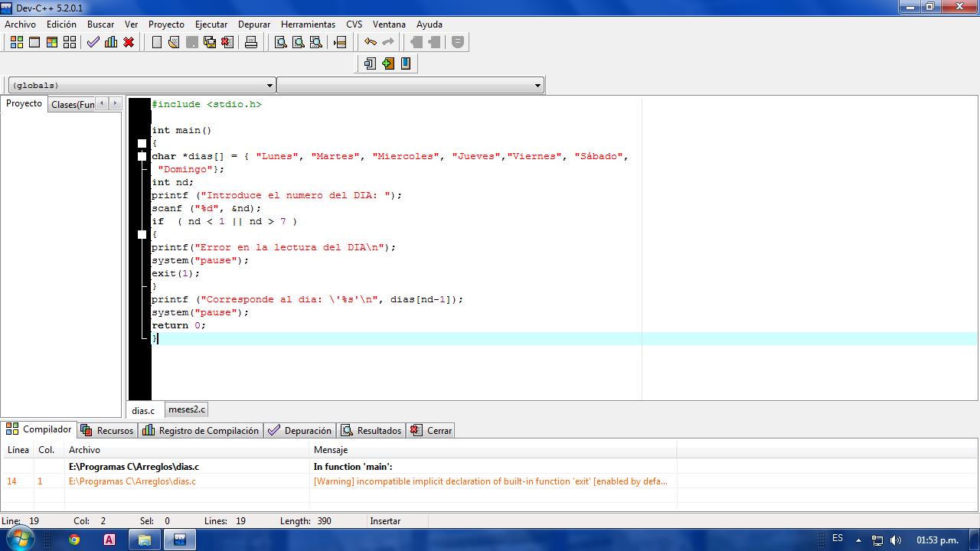Click the Undo arrow icon
Viewport: 980px width, 551px height.
[x=371, y=42]
